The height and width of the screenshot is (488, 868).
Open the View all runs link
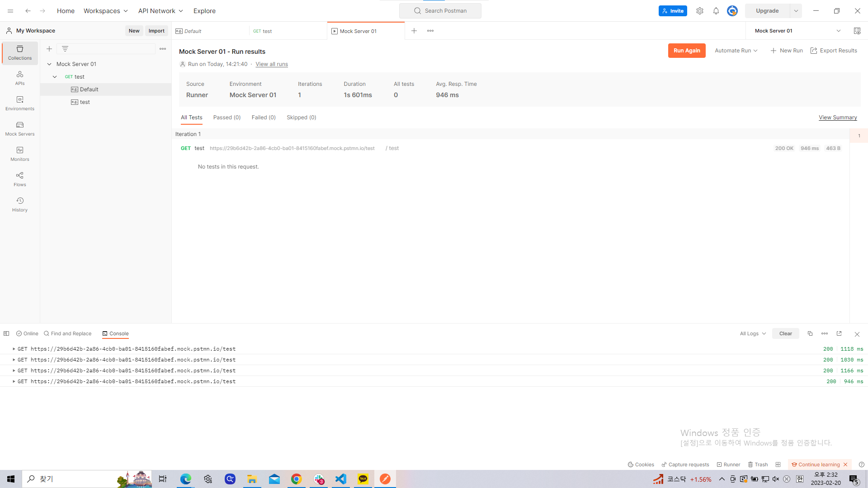click(x=271, y=64)
